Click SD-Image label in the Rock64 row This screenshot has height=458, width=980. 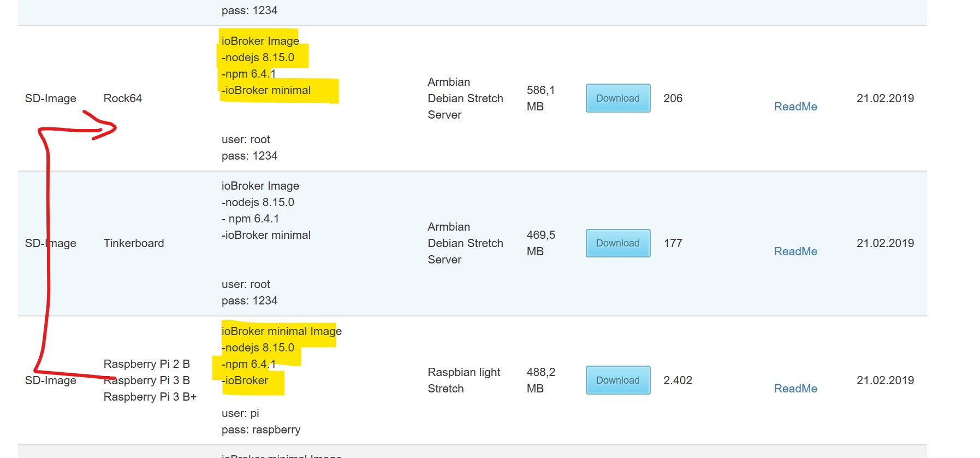tap(50, 98)
